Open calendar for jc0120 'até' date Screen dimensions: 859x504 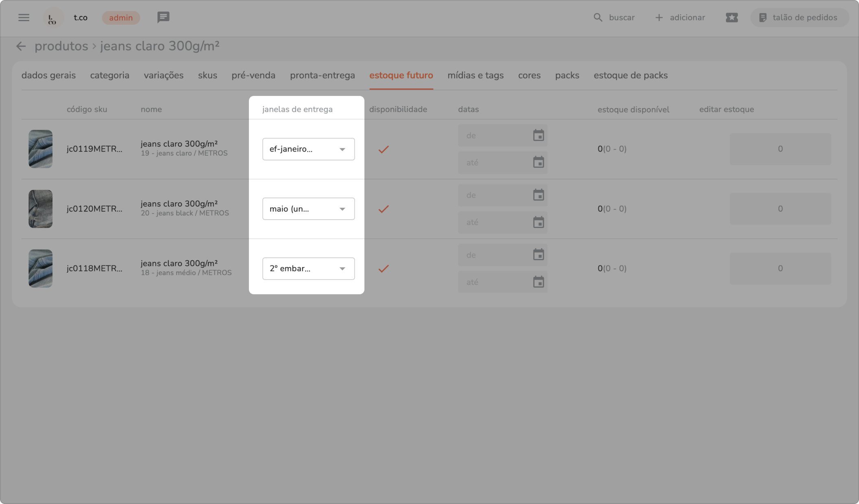click(539, 222)
